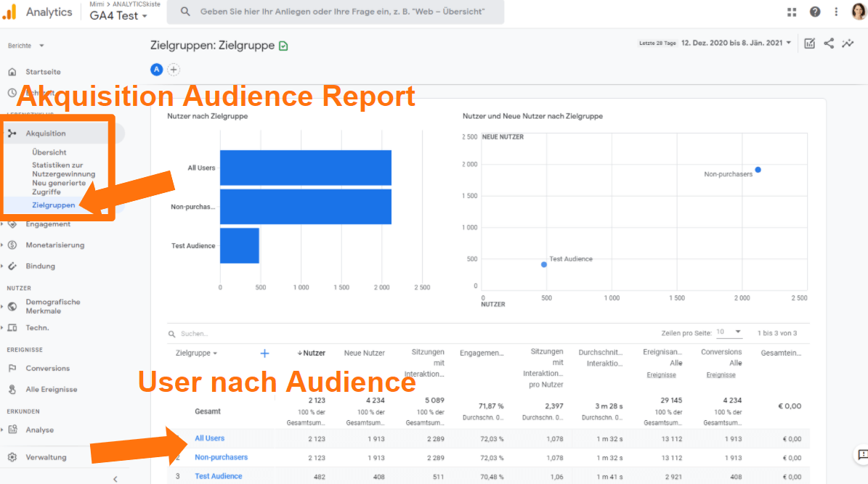
Task: Open the report customization icon
Action: pyautogui.click(x=809, y=43)
